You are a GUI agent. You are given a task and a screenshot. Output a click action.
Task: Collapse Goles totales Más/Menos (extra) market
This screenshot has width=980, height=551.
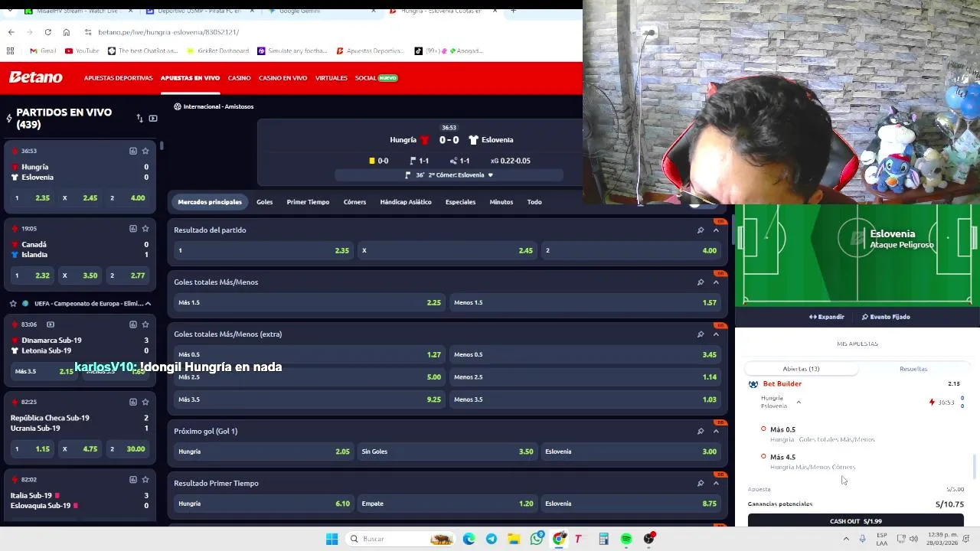pyautogui.click(x=716, y=334)
